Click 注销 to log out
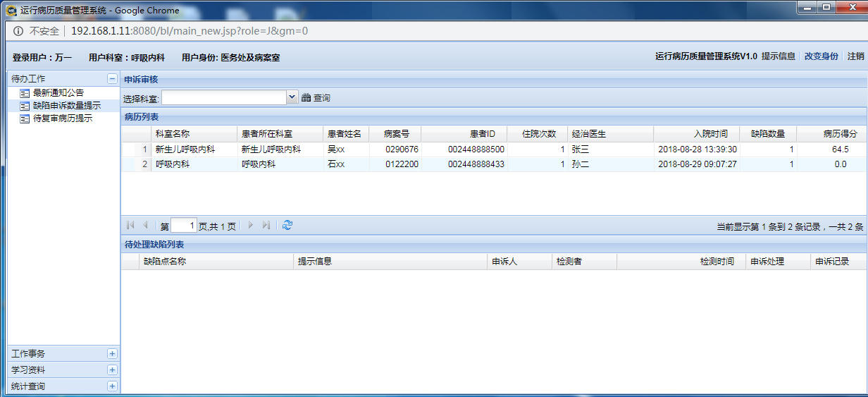 [855, 56]
